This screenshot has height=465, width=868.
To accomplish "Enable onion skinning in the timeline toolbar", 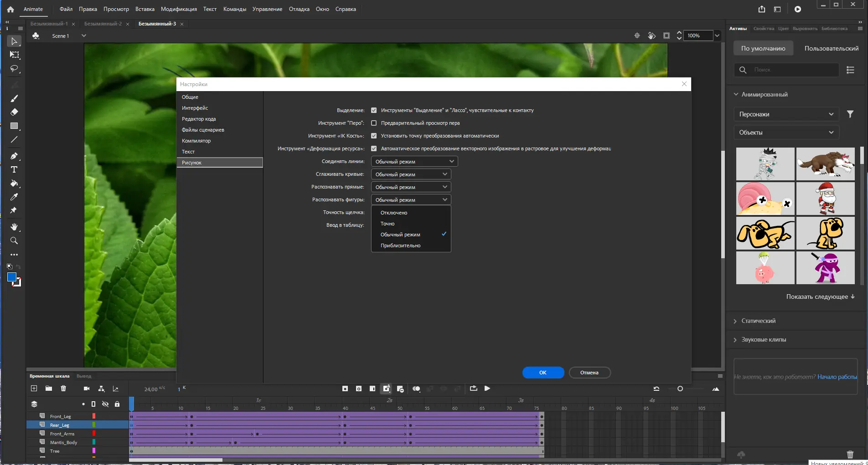I will pos(416,388).
